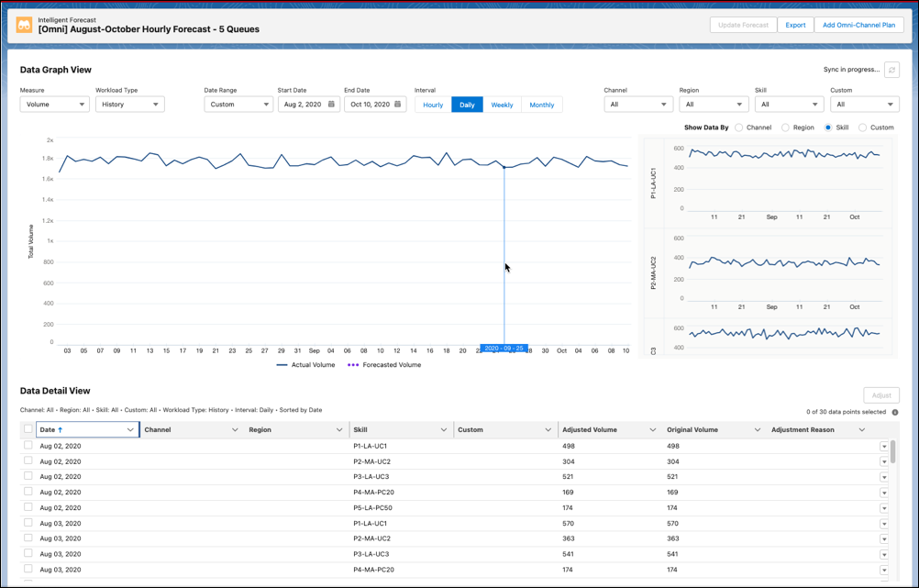Open the End Date calendar icon

pyautogui.click(x=397, y=104)
